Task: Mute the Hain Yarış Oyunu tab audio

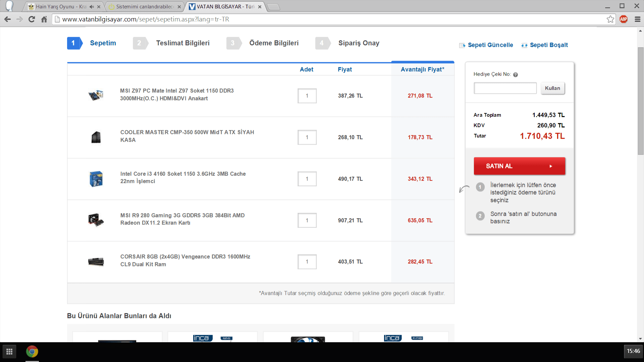Action: point(92,7)
